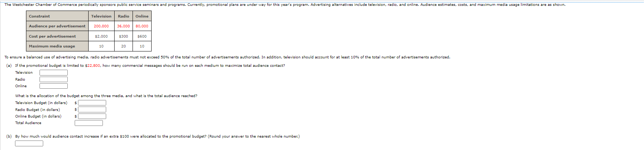Click the $300 radio cost cell
This screenshot has width=644, height=150.
pyautogui.click(x=123, y=36)
